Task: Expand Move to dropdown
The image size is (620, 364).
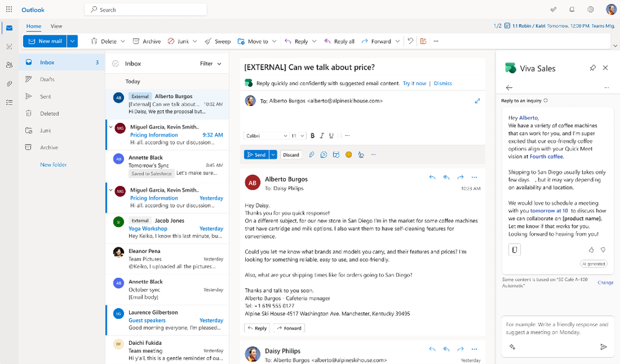Action: pos(274,41)
